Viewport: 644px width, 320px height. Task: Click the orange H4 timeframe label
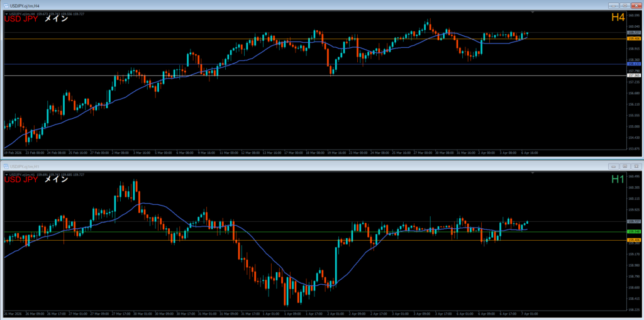tap(618, 19)
